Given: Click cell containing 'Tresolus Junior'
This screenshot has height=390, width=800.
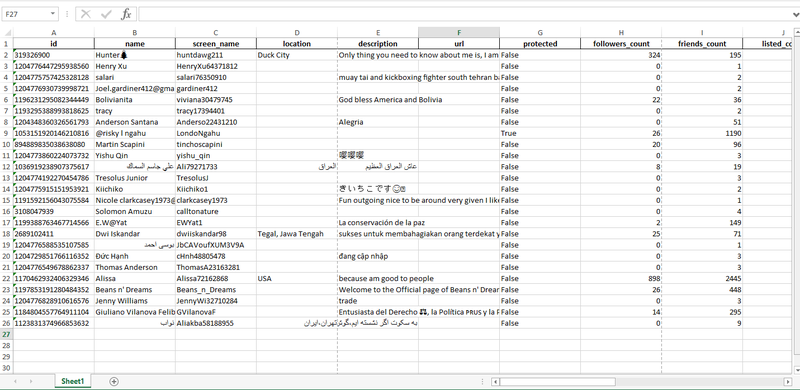Looking at the screenshot, I should (135, 178).
